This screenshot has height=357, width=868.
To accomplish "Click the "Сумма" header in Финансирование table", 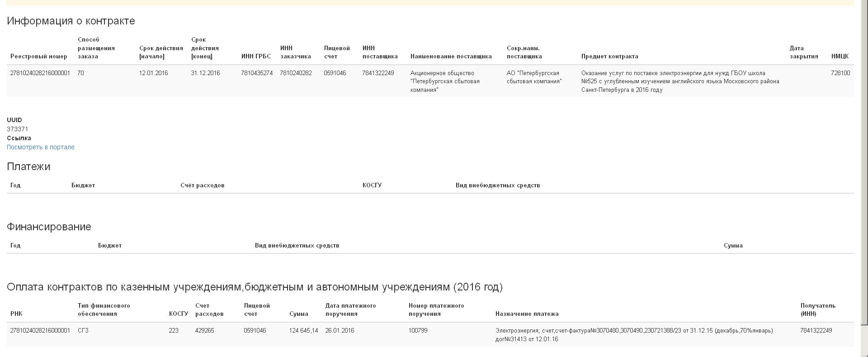I will tap(733, 246).
